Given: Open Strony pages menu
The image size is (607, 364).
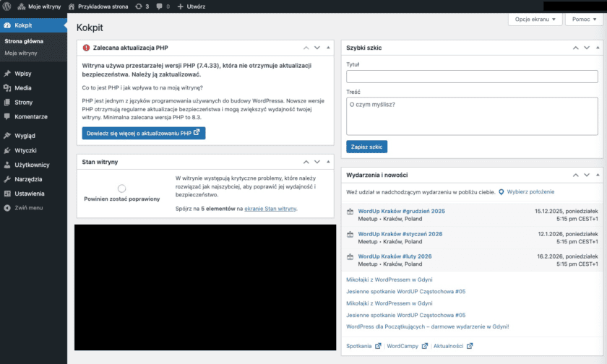Looking at the screenshot, I should (33, 102).
